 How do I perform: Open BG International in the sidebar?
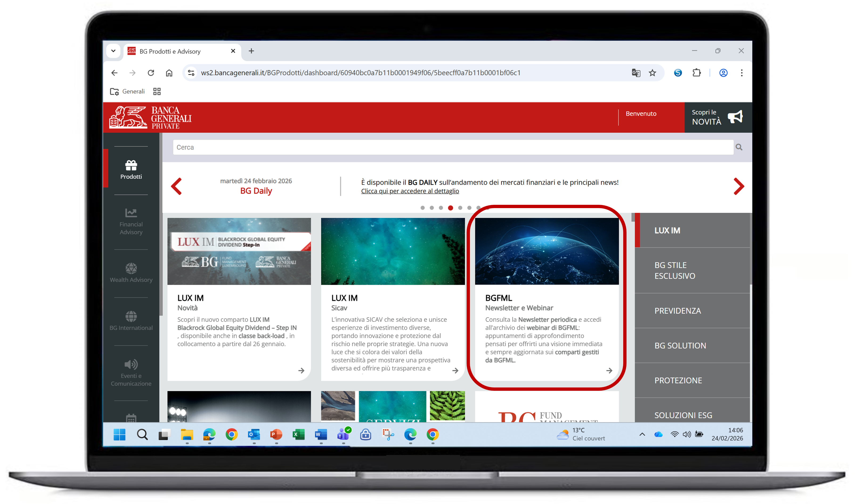click(131, 321)
